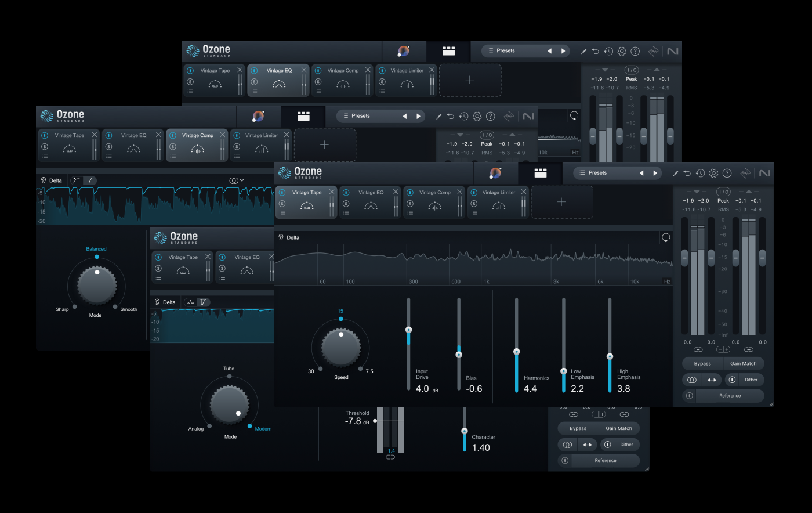The height and width of the screenshot is (513, 812).
Task: Click the Harmonics slider handle
Action: (516, 352)
